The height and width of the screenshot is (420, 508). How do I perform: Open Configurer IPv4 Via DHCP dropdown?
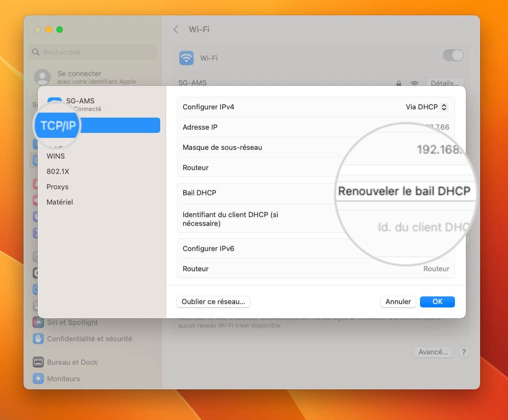[427, 107]
